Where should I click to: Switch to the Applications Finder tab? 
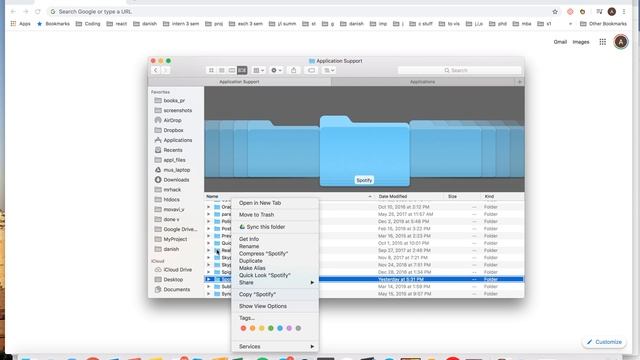pyautogui.click(x=422, y=82)
